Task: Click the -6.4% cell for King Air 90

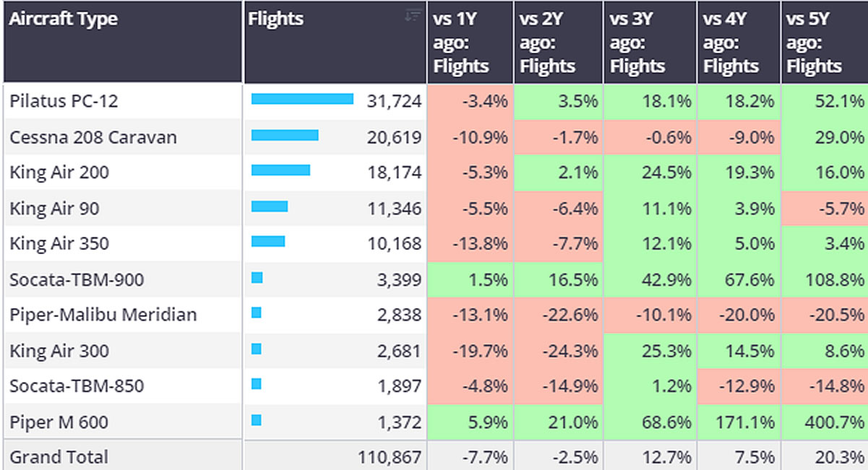Action: click(558, 209)
